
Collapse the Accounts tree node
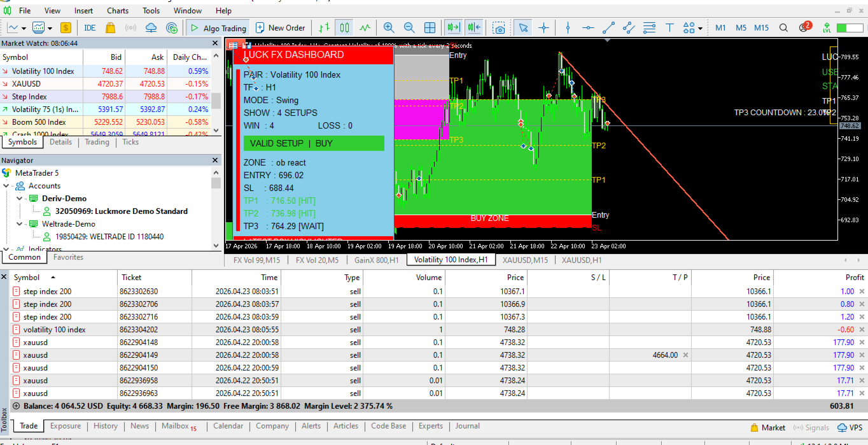(x=7, y=186)
